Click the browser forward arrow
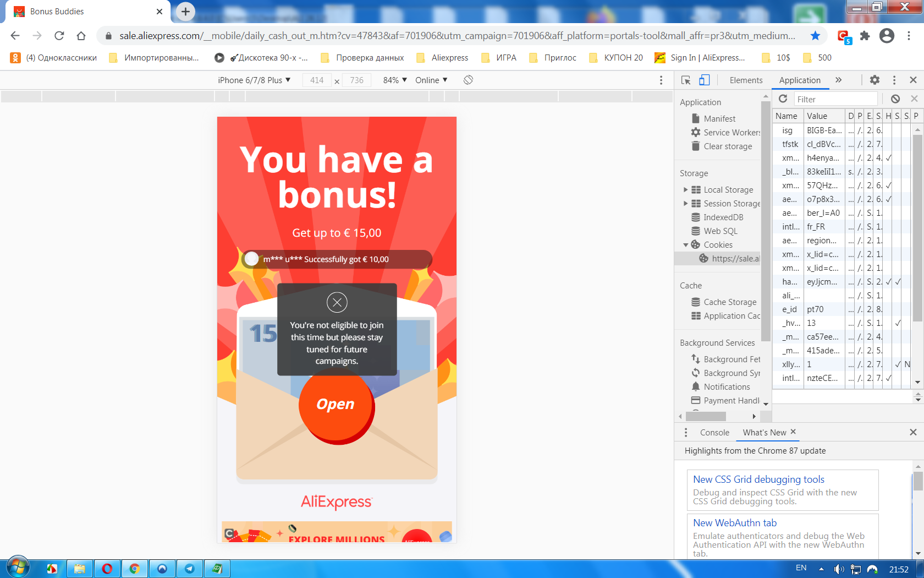The image size is (924, 578). [x=37, y=36]
